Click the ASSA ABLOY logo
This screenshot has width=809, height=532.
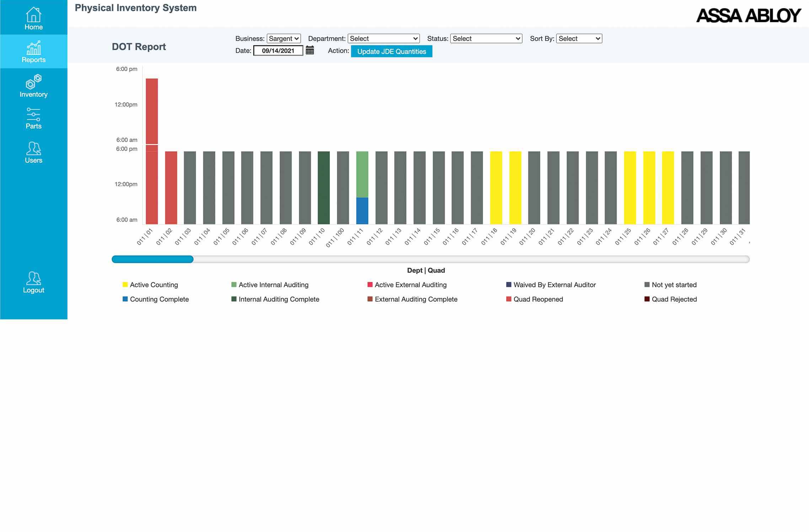tap(748, 16)
